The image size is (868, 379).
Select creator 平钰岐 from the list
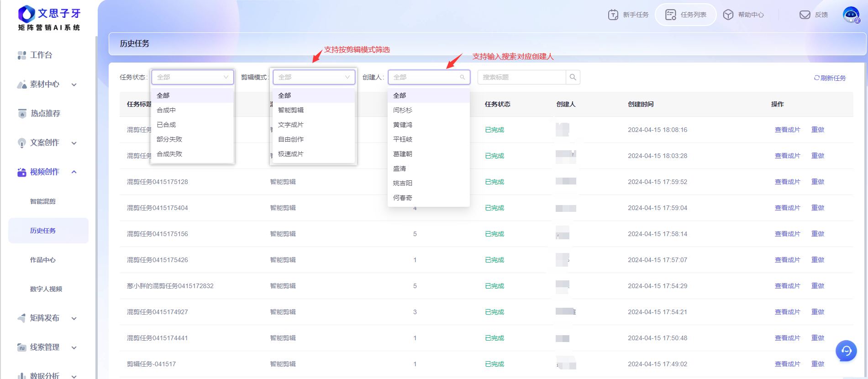pos(429,139)
